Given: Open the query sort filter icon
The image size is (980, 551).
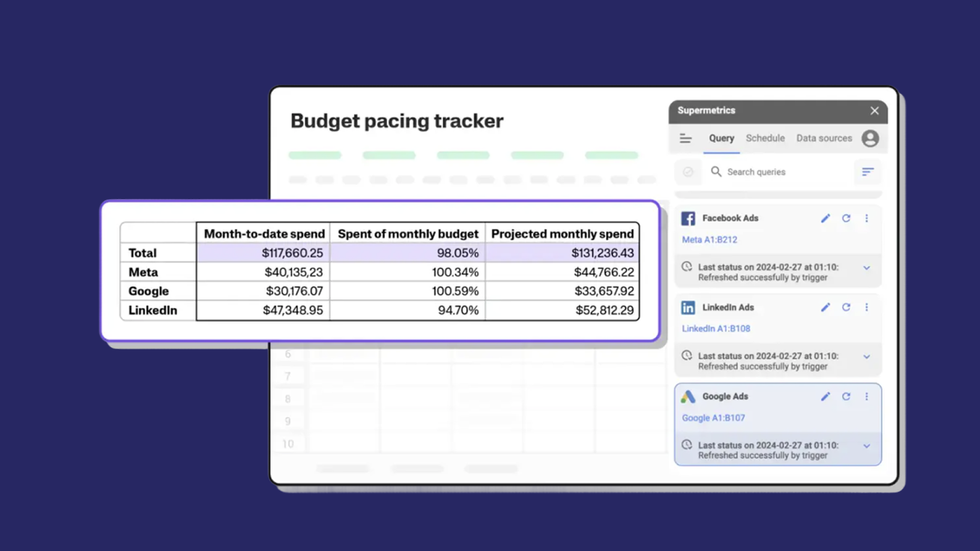Looking at the screenshot, I should click(867, 172).
